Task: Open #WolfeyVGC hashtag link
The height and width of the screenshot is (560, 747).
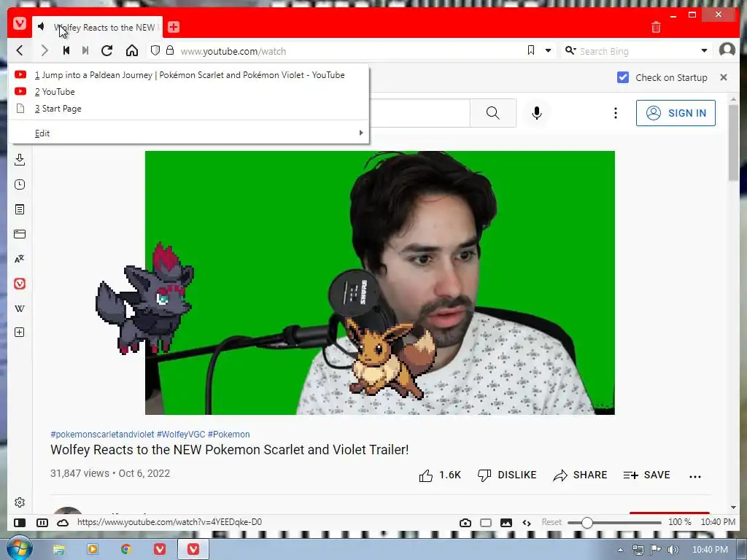Action: [181, 435]
